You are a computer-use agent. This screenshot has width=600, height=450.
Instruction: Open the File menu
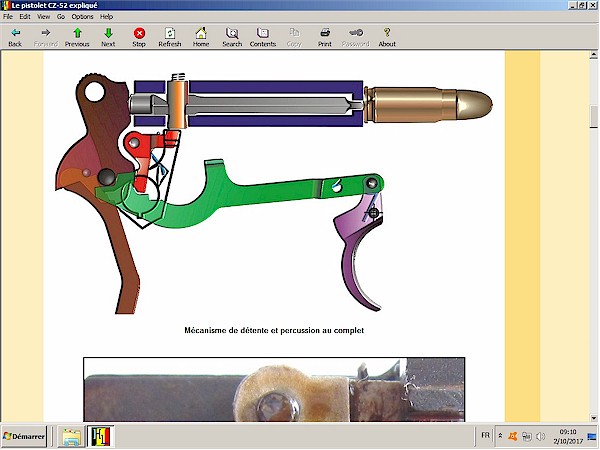[8, 16]
